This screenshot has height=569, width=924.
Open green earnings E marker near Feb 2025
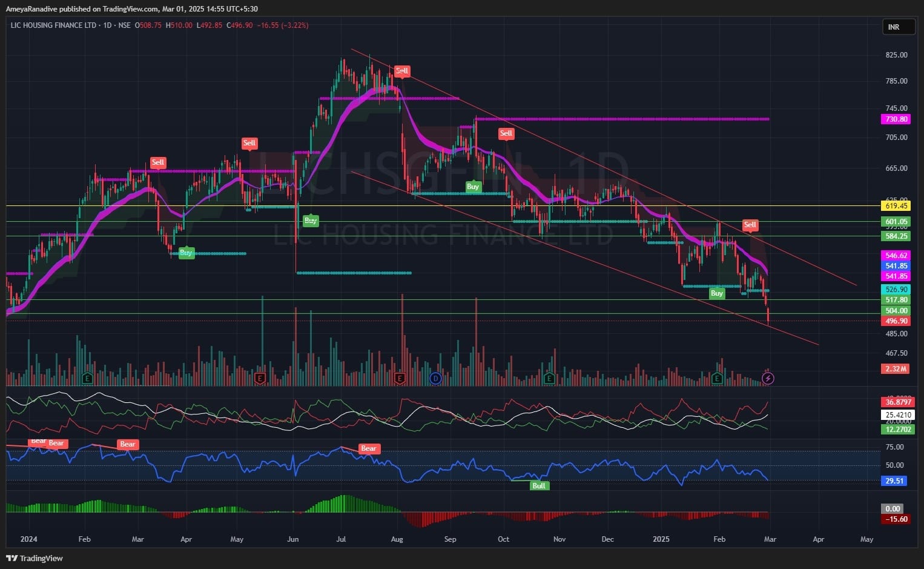coord(718,379)
